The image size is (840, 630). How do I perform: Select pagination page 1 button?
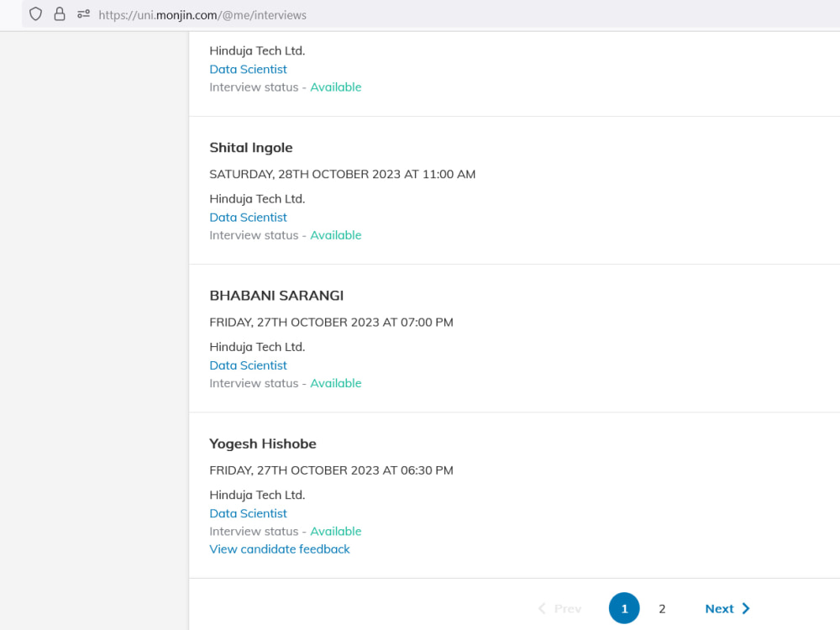[624, 608]
